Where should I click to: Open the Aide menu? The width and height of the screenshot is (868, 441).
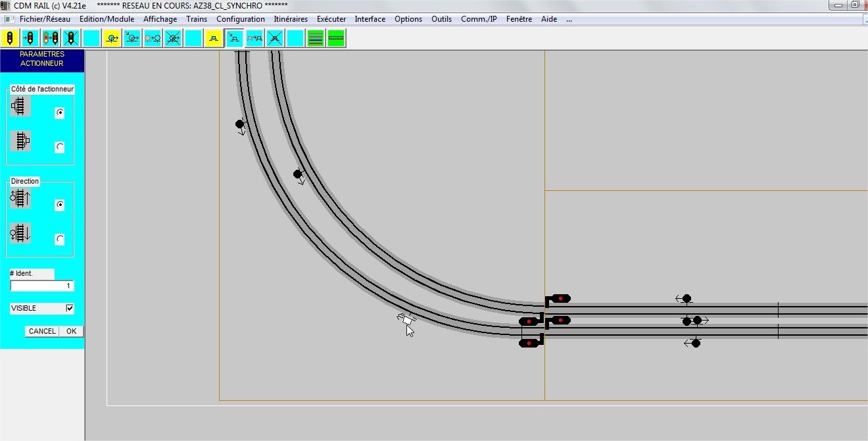(549, 19)
